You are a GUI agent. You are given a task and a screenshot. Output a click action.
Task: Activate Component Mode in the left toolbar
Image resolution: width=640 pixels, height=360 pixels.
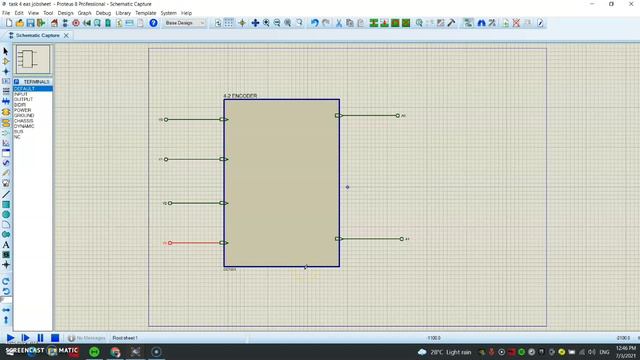click(x=6, y=61)
